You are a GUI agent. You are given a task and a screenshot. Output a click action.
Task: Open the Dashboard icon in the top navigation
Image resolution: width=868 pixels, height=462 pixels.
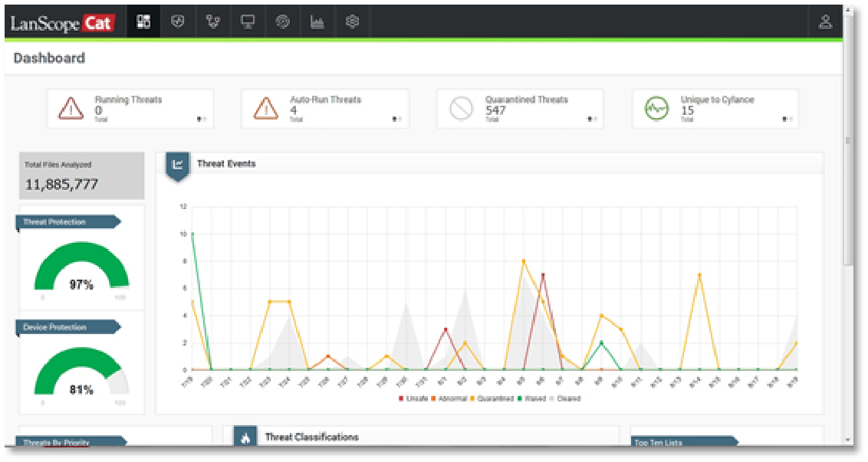click(x=143, y=22)
